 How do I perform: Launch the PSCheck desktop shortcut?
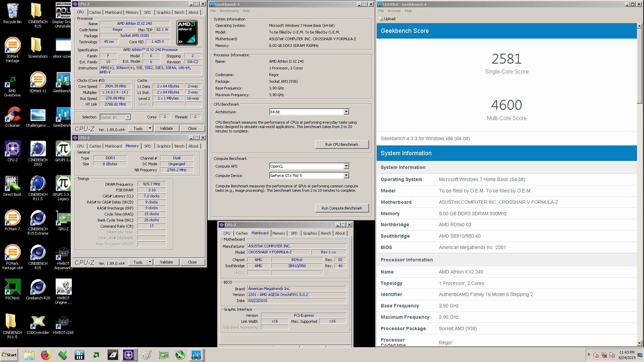12,289
